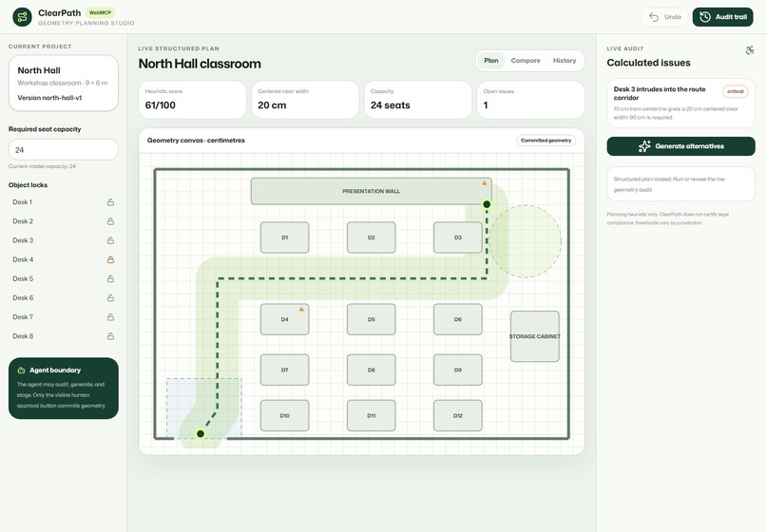This screenshot has height=532, width=766.
Task: Select desk D6 on the canvas
Action: click(x=458, y=319)
